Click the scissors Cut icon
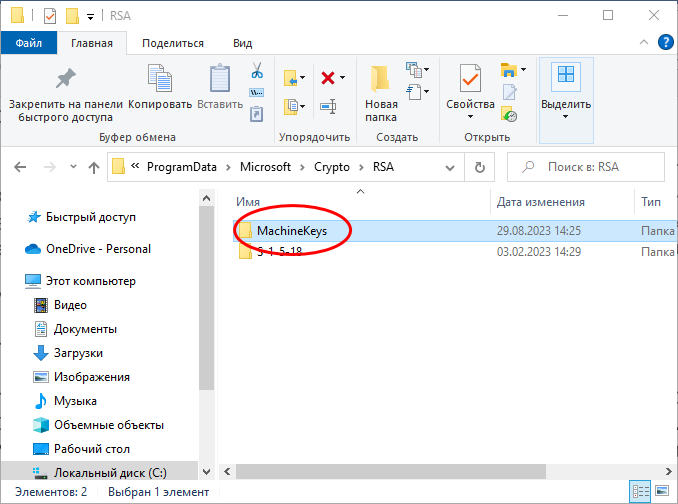This screenshot has height=504, width=678. 257,70
